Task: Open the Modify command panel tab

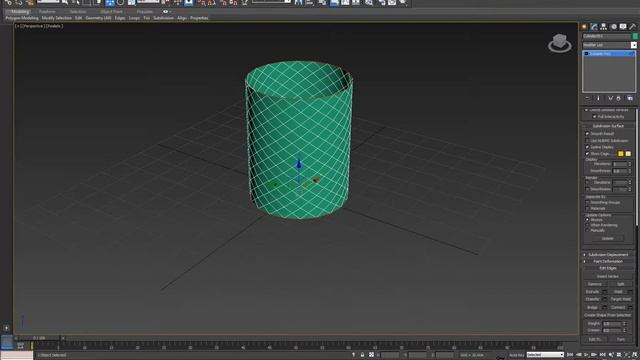Action: tap(594, 27)
